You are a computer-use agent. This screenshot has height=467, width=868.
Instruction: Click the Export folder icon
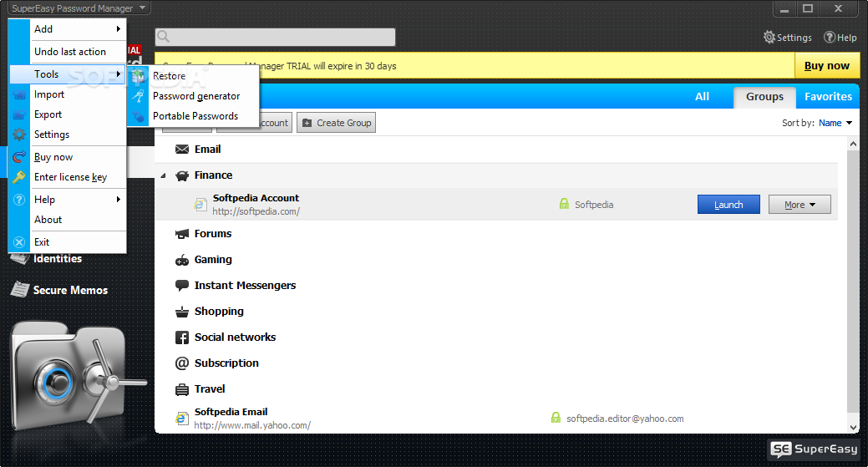tap(19, 114)
